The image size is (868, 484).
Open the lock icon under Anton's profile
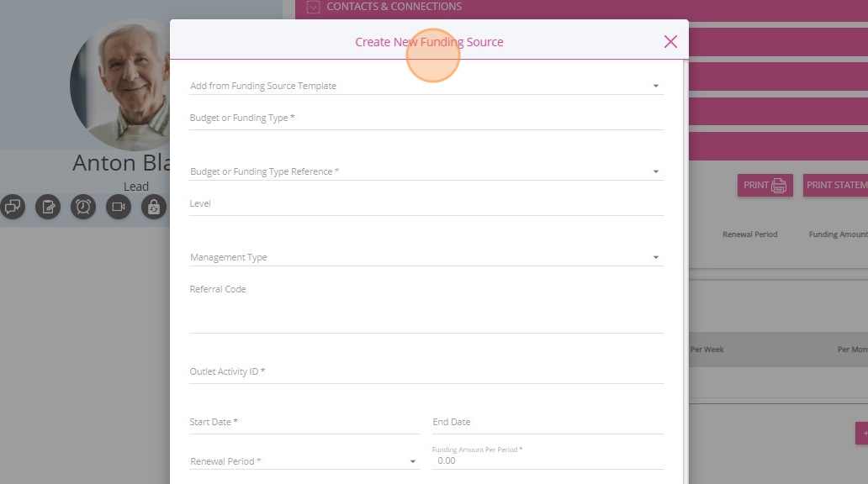pyautogui.click(x=154, y=207)
